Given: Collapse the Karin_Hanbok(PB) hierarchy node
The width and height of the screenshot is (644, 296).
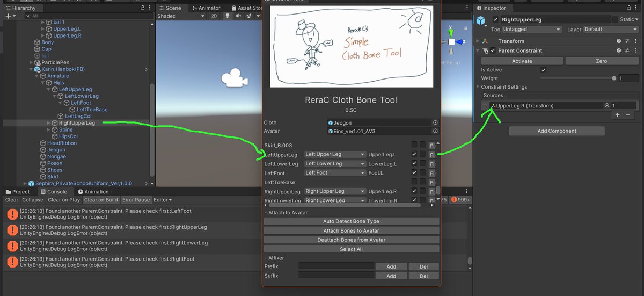Looking at the screenshot, I should [31, 69].
